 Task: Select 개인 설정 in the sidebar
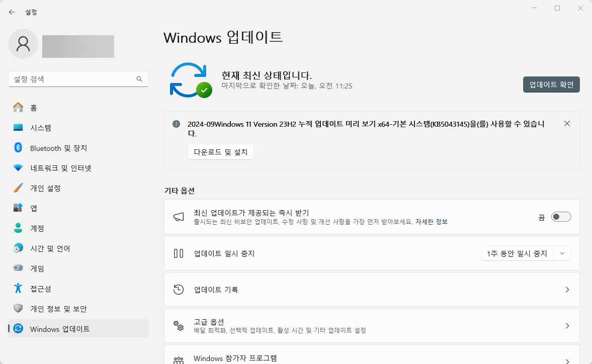78,188
